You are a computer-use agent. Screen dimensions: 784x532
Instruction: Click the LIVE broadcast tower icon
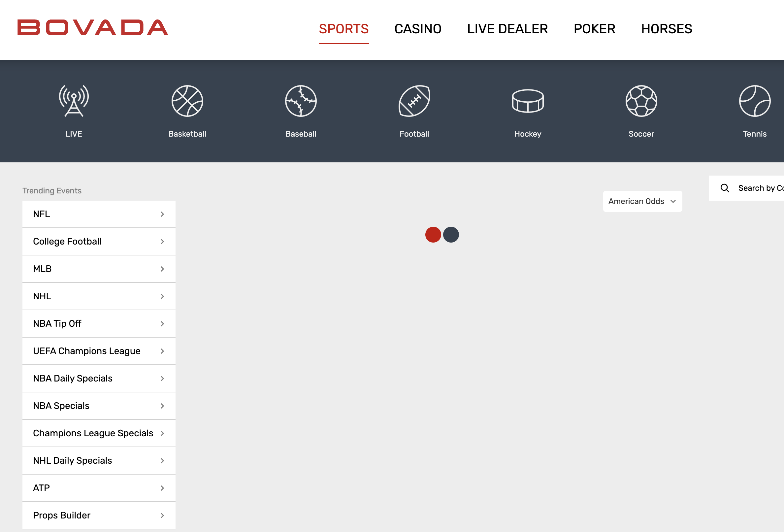click(x=74, y=101)
